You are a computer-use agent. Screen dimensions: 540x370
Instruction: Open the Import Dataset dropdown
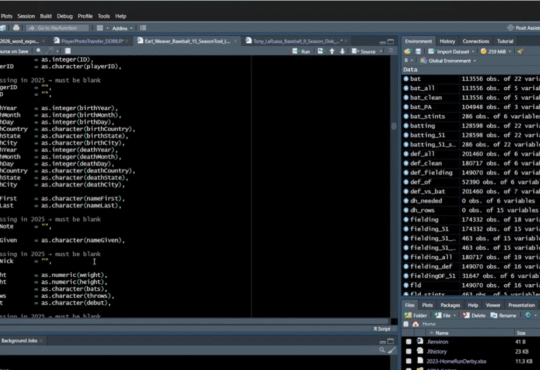(451, 51)
